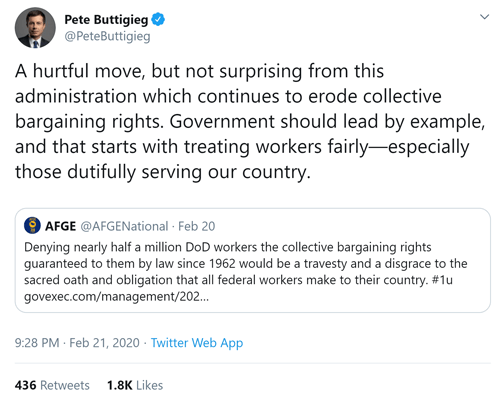The image size is (500, 399).
Task: Expand the tweet options chevron menu
Action: (484, 16)
